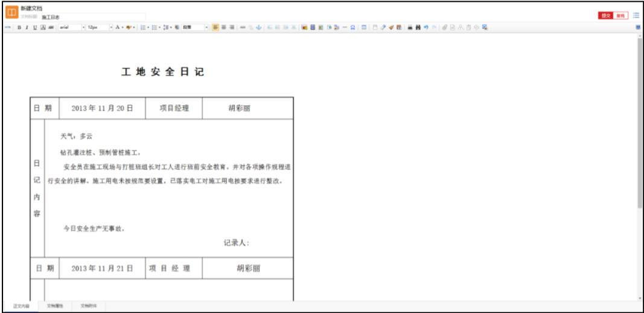Use the format painter brush
Viewport: 644px width, 313px height.
click(391, 28)
